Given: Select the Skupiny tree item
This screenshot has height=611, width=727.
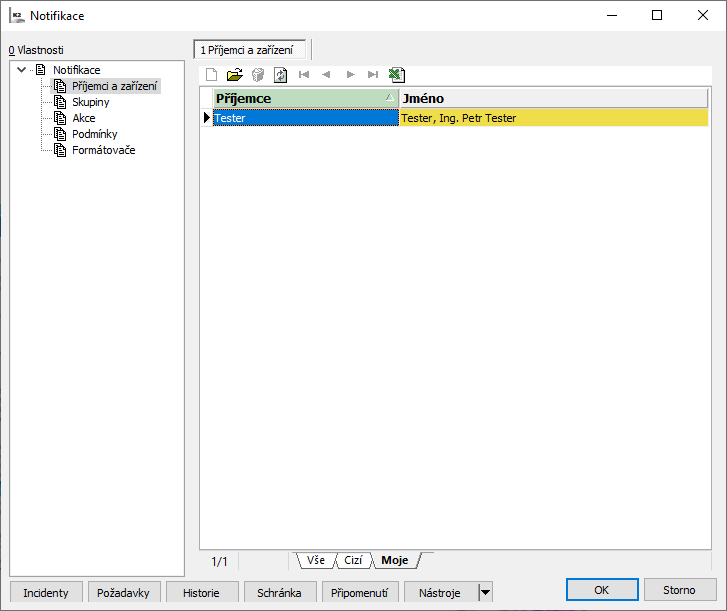Looking at the screenshot, I should point(91,102).
